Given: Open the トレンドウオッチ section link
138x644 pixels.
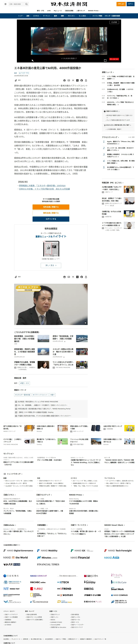Looking at the screenshot, I should 15,474.
